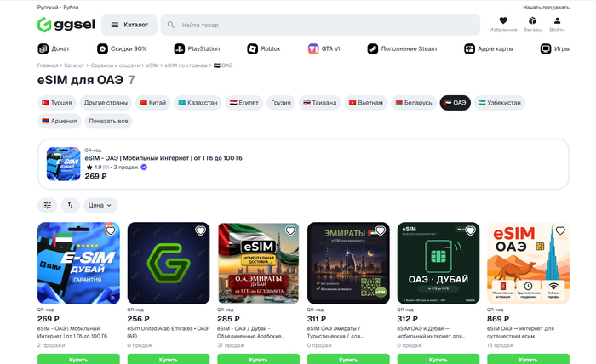Click the ggsel logo
The height and width of the screenshot is (364, 596).
pyautogui.click(x=66, y=25)
